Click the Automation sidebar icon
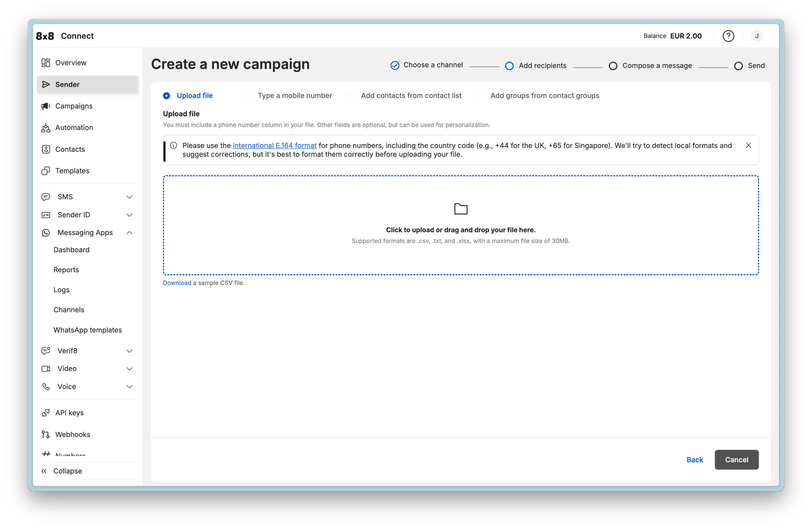Screen dimensions: 812x528 [46, 127]
